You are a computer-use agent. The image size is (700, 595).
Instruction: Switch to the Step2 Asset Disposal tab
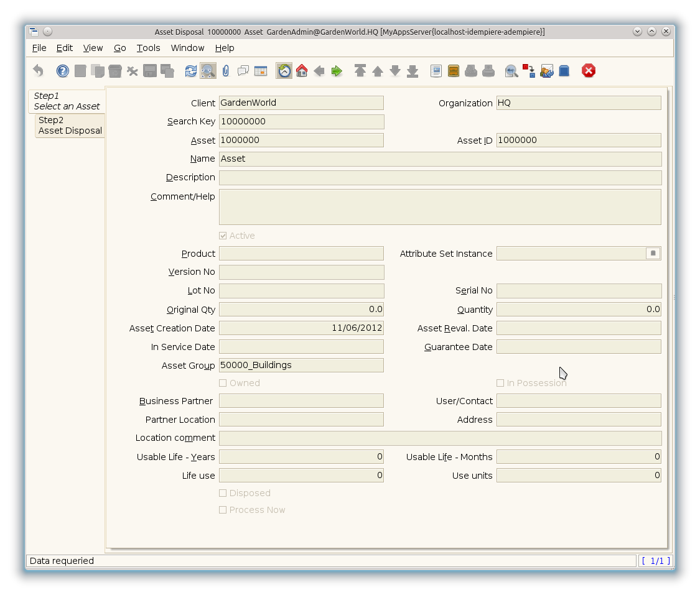70,125
